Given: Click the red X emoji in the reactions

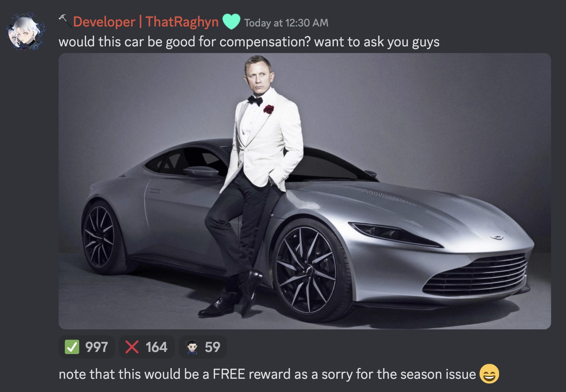Looking at the screenshot, I should tap(132, 347).
